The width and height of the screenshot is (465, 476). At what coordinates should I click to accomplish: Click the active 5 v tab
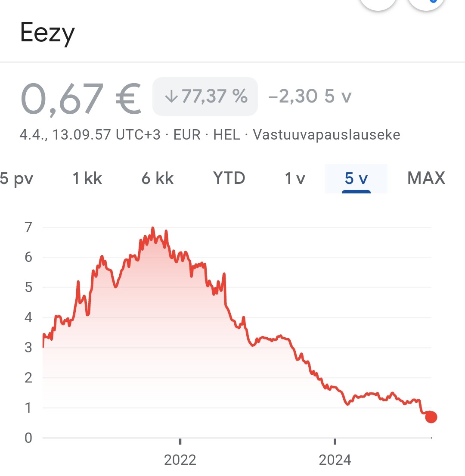point(356,178)
